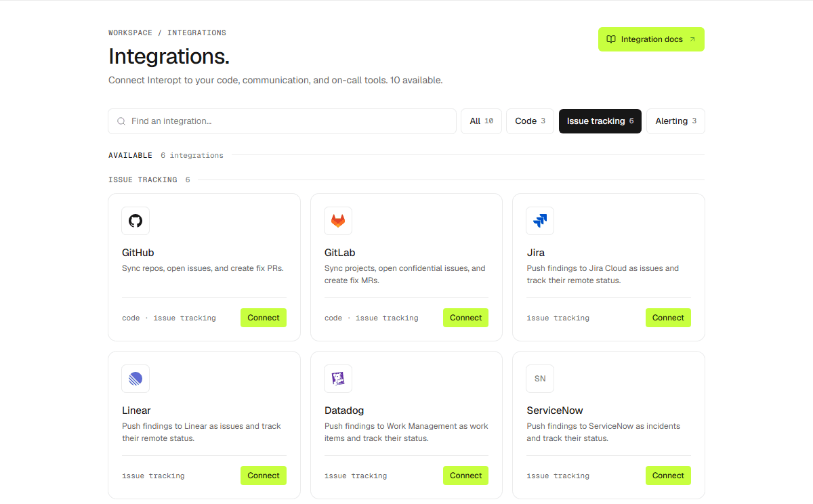Connect the Datadog integration
The image size is (813, 504).
(466, 476)
